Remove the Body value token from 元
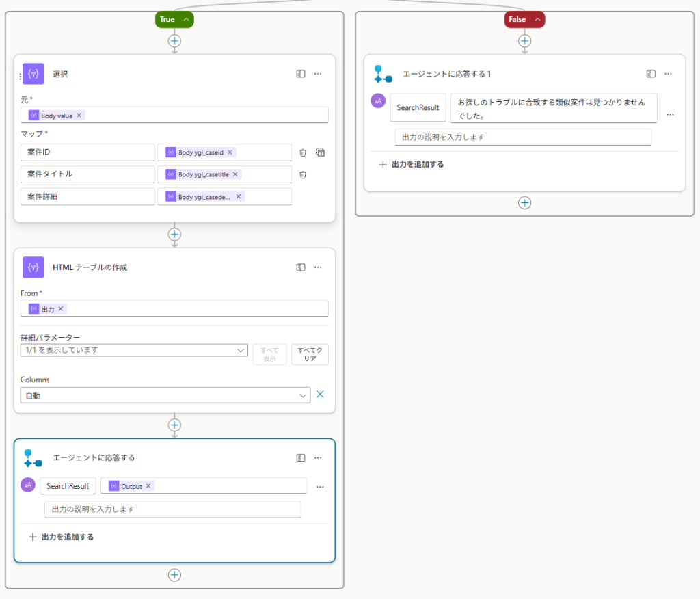Screen dimensions: 700x599 coord(79,116)
